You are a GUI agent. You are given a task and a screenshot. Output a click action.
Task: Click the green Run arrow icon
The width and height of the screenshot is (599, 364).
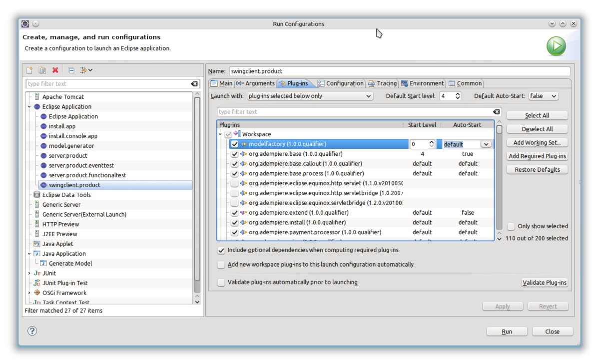(x=556, y=46)
